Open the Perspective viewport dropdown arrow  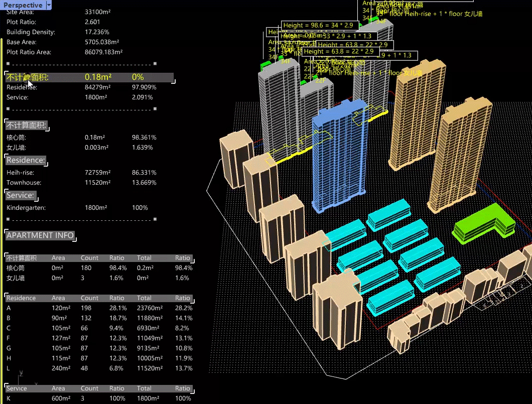click(48, 5)
